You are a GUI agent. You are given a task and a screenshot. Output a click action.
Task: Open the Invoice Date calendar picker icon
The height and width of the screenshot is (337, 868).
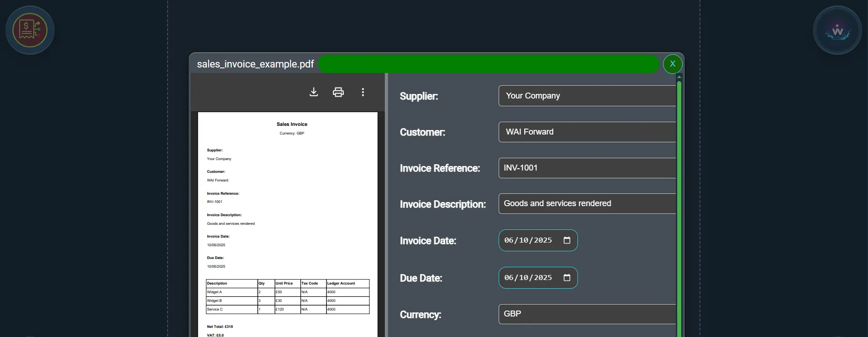click(567, 240)
